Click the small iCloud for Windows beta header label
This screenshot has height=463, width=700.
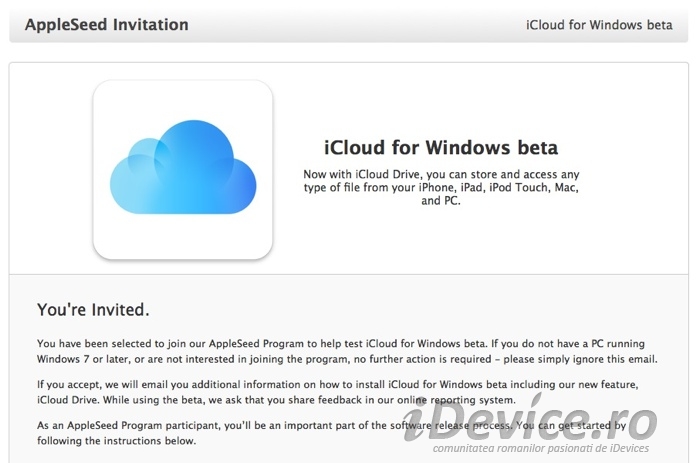(599, 25)
